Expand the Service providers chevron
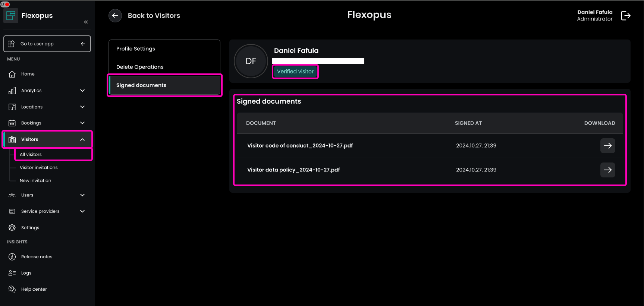Viewport: 644px width, 306px height. (82, 211)
